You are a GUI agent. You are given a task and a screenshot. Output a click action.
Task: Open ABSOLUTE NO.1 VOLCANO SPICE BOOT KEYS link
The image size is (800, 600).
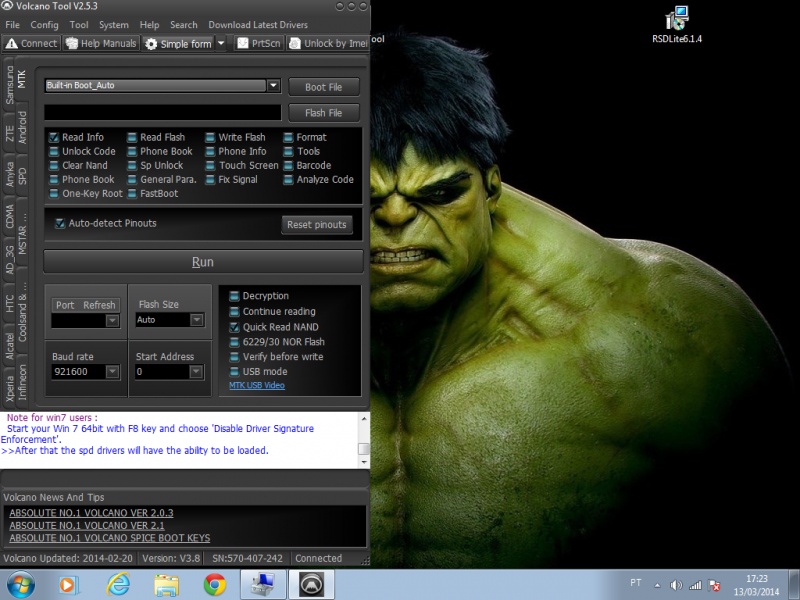(x=109, y=538)
